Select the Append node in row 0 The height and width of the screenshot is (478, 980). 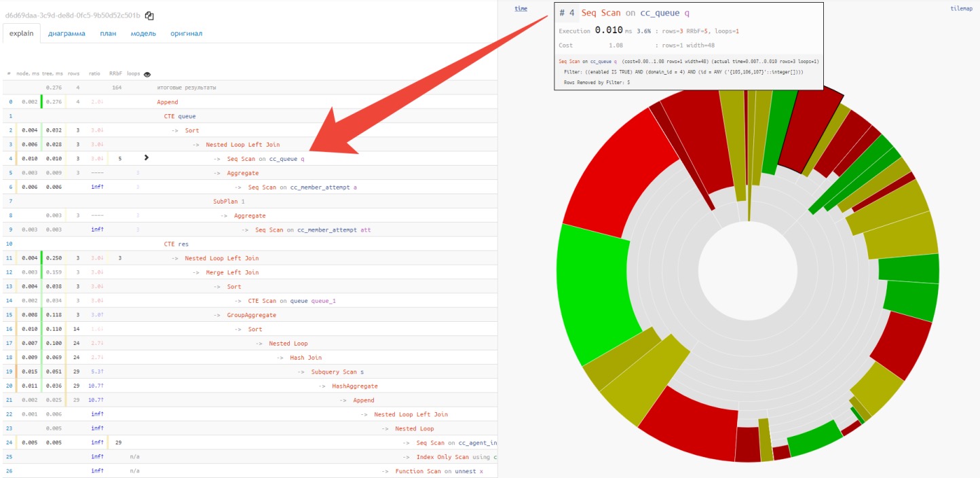(167, 102)
